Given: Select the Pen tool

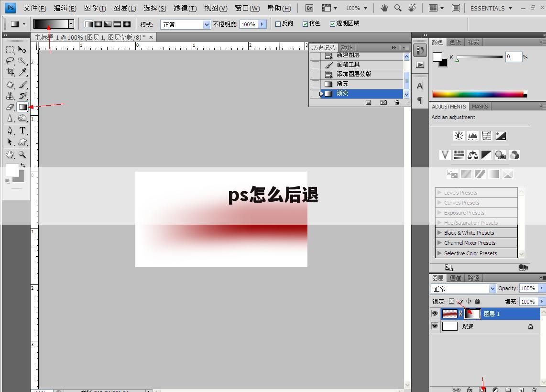Looking at the screenshot, I should click(10, 131).
